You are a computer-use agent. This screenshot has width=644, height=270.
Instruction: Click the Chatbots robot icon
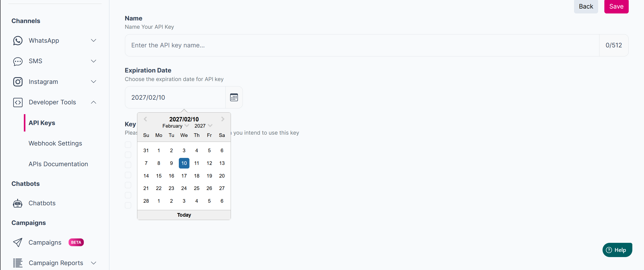click(x=18, y=203)
